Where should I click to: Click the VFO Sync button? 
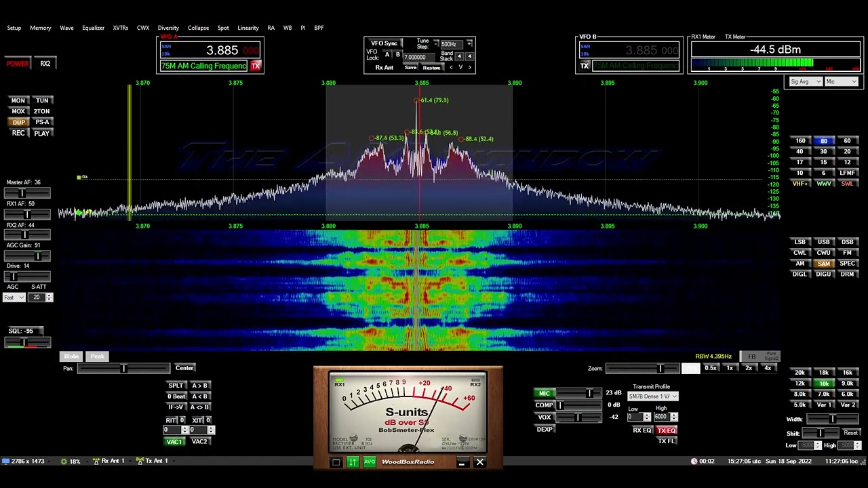point(384,44)
